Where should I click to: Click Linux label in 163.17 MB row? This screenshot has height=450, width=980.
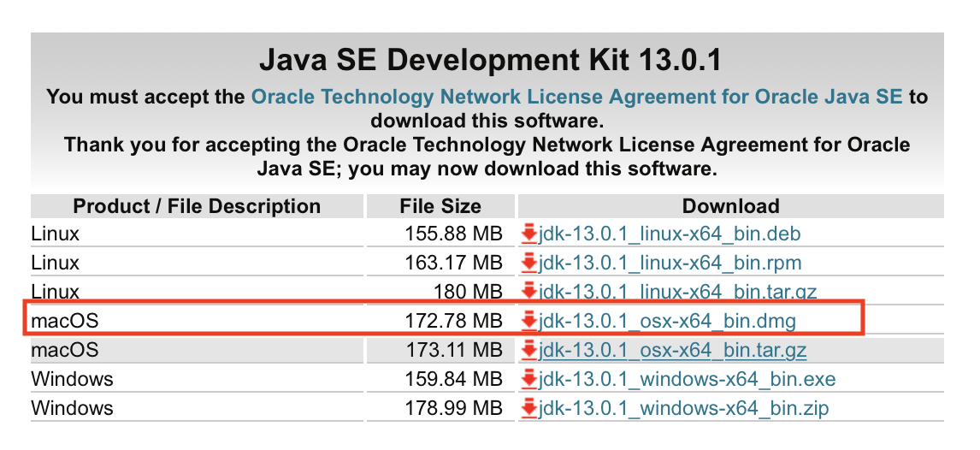click(56, 263)
